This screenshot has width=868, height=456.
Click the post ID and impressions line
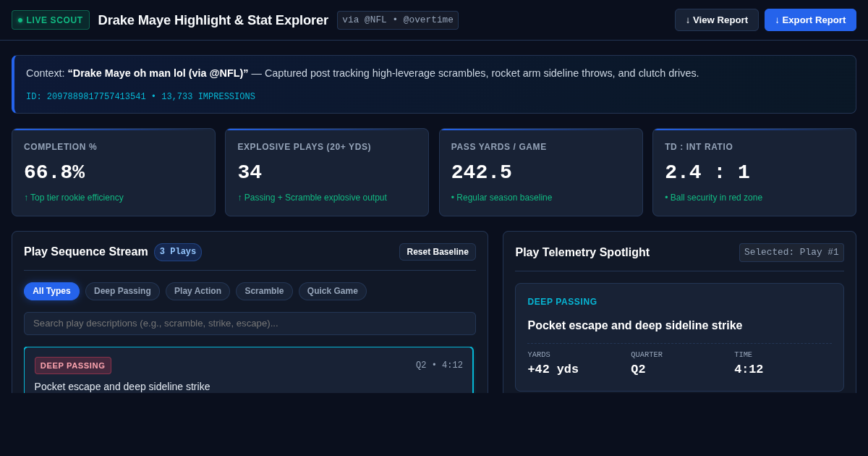point(140,97)
